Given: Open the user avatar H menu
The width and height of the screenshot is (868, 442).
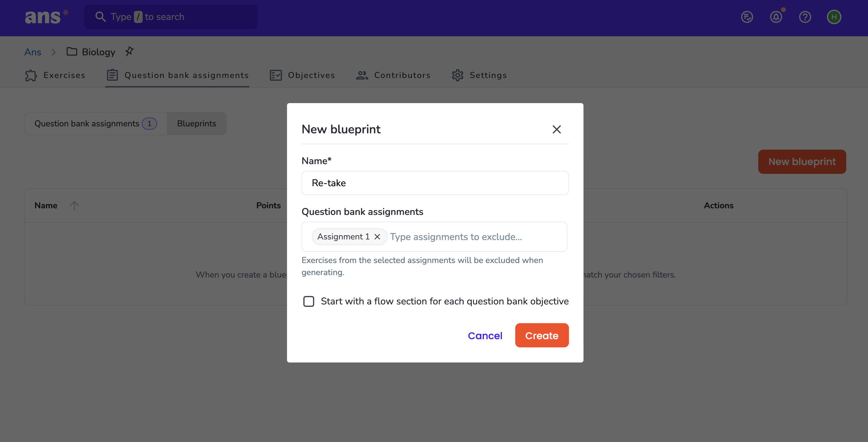Looking at the screenshot, I should (x=834, y=17).
